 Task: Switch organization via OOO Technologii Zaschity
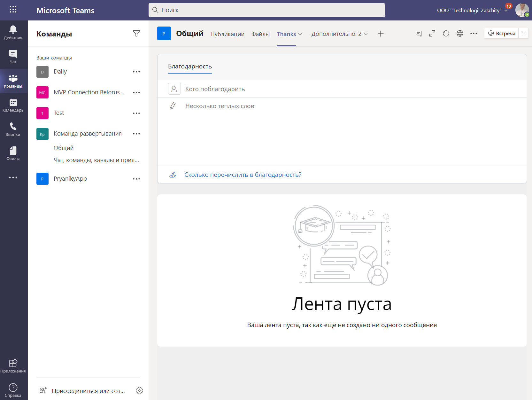click(x=472, y=10)
